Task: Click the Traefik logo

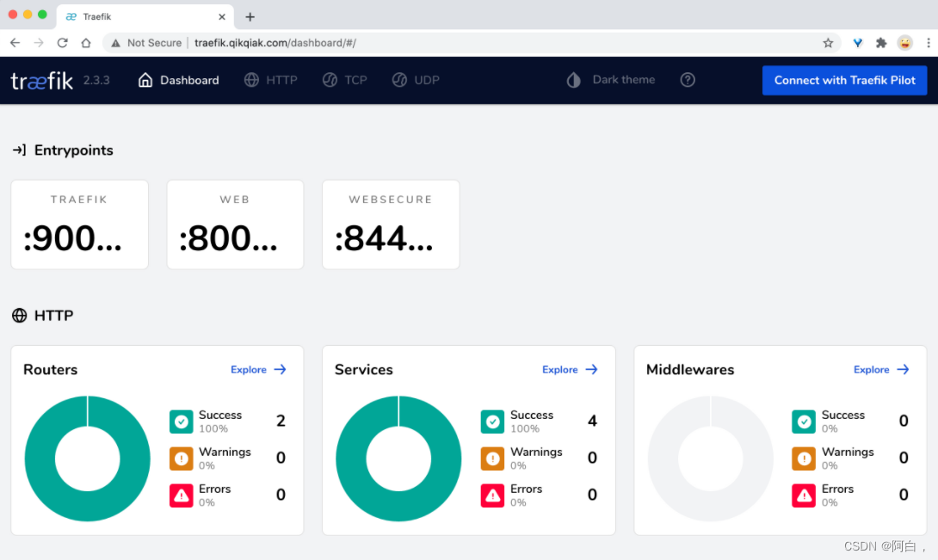Action: (42, 80)
